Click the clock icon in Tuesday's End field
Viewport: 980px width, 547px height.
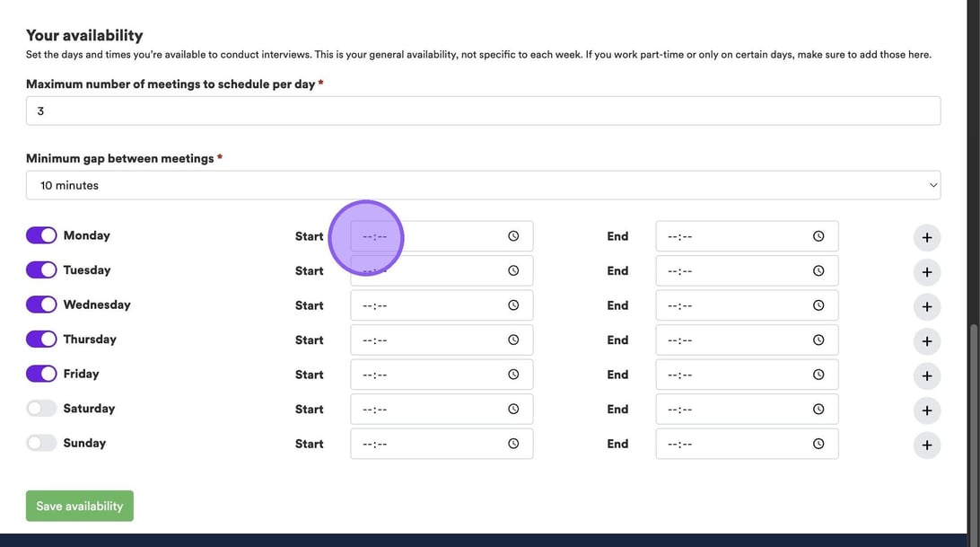coord(818,270)
